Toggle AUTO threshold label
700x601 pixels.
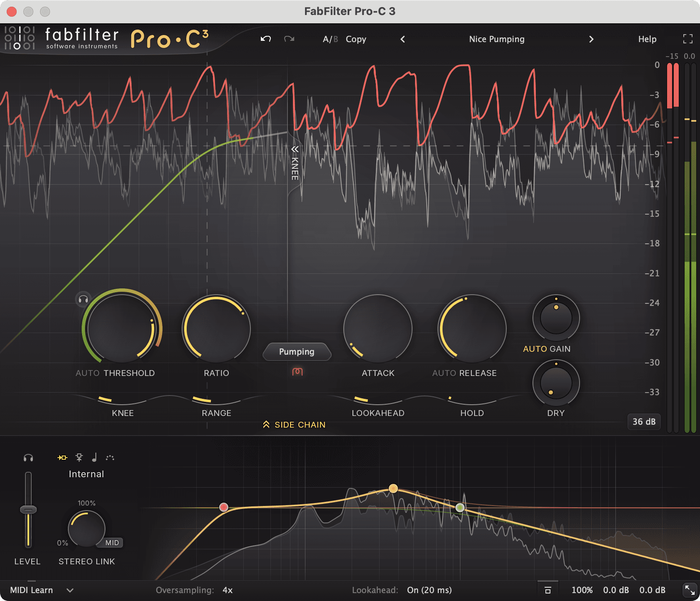tap(87, 373)
